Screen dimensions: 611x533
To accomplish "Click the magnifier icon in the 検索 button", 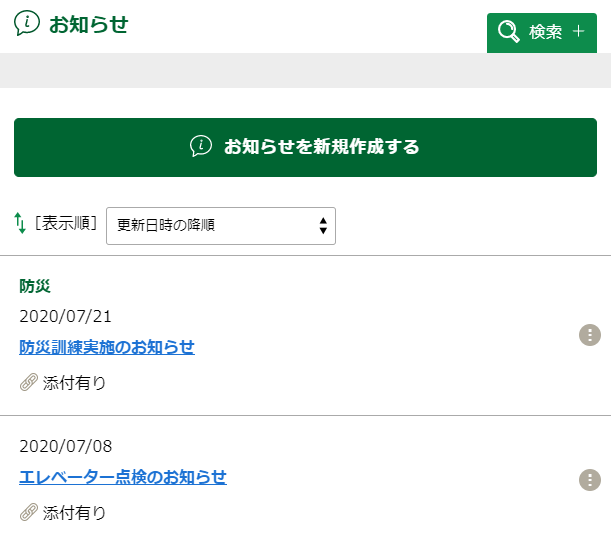I will [509, 32].
